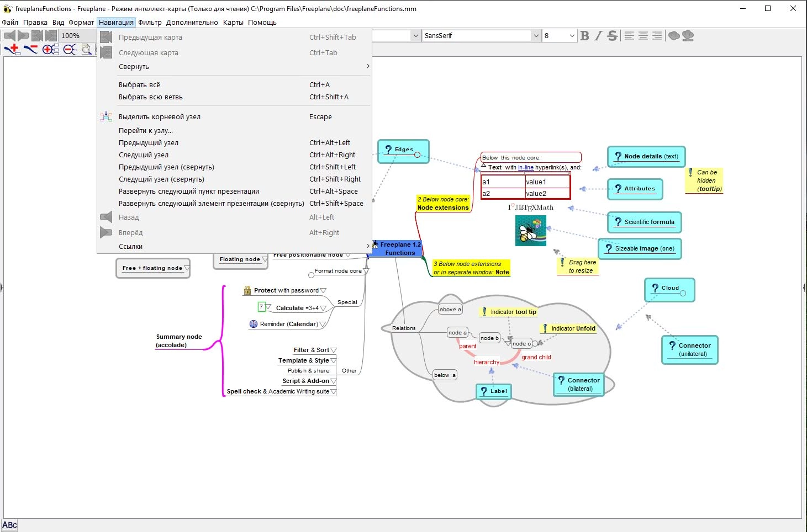Choose Перейти к узлу... entry

click(234, 131)
